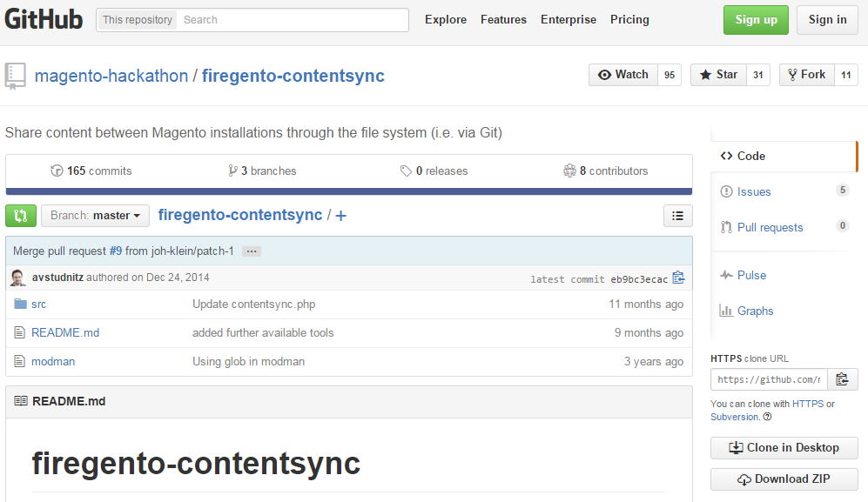Star the firegento-contentsync repository
The height and width of the screenshot is (502, 868).
pos(718,75)
